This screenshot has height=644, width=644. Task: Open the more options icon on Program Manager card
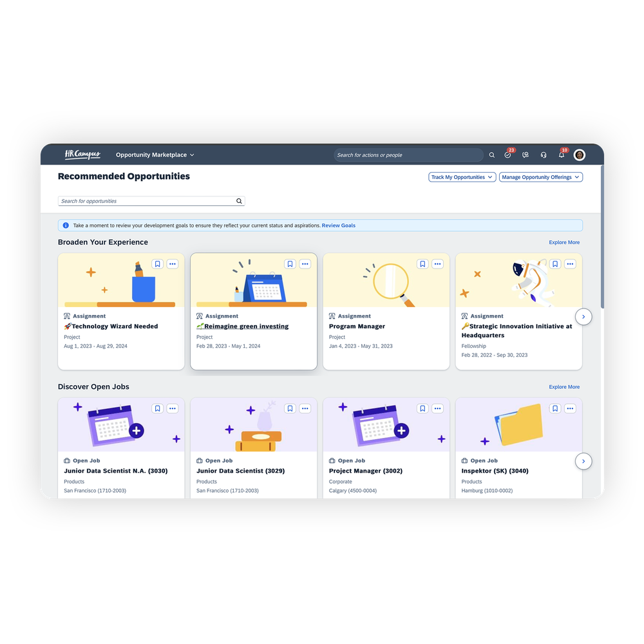pos(437,263)
